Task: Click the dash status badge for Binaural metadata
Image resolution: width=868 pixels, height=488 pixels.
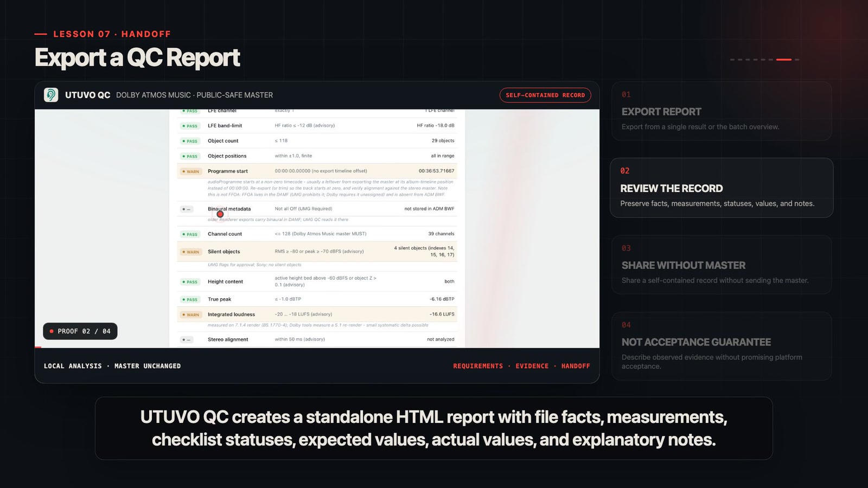Action: [187, 209]
